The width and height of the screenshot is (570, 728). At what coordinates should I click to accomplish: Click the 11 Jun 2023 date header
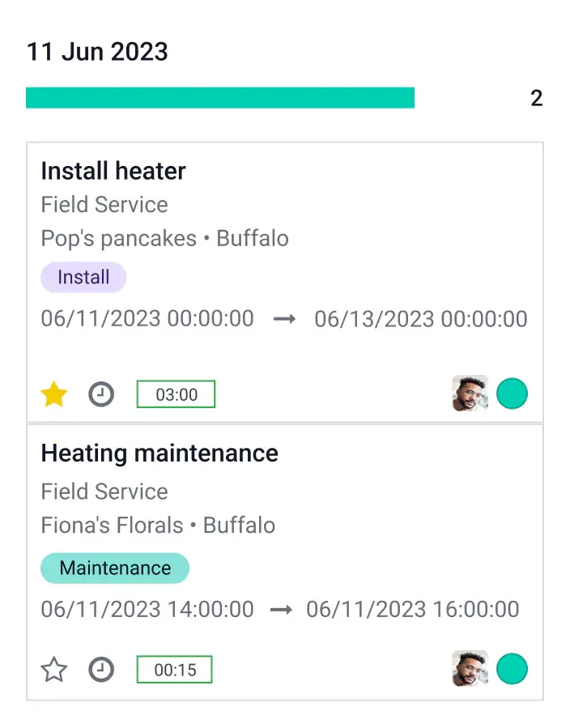97,52
